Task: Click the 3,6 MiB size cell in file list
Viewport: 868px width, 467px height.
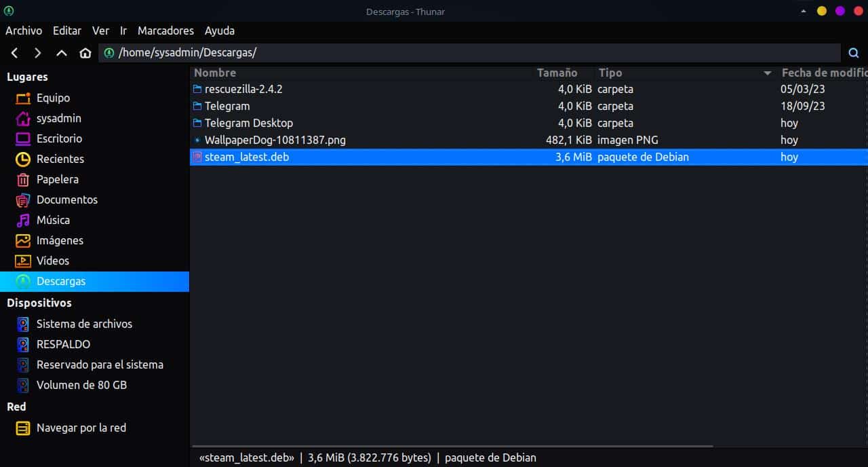Action: point(573,157)
